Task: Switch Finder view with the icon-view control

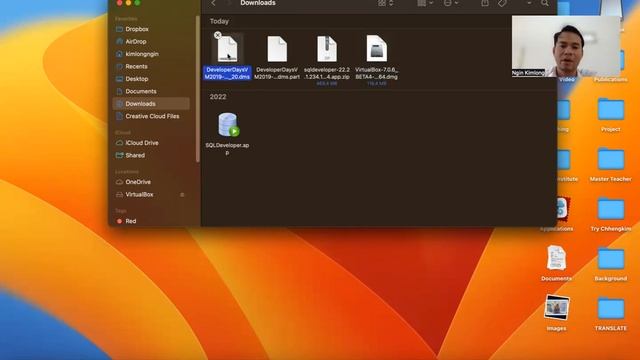Action: pos(385,3)
